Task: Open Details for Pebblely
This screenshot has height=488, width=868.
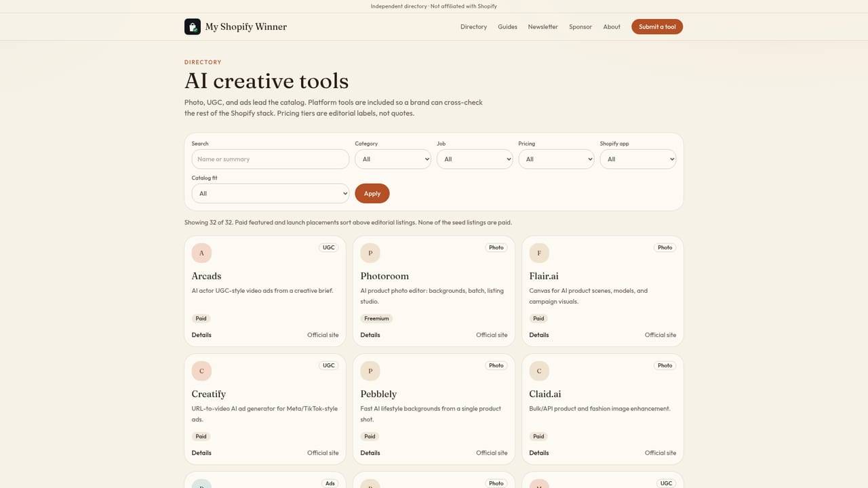Action: 370,453
